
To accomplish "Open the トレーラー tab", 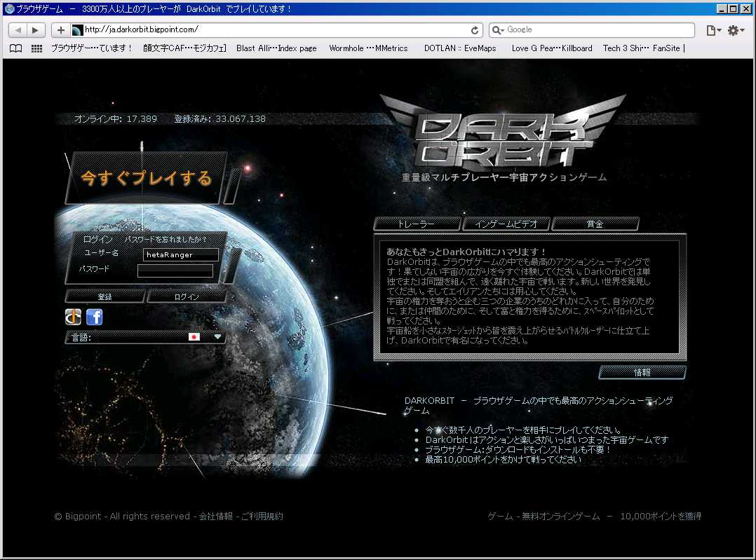I will (417, 224).
